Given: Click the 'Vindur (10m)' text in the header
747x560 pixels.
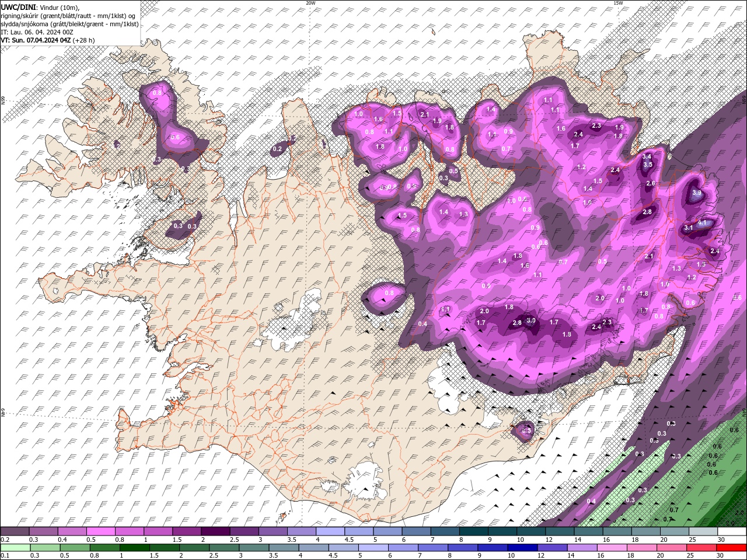Looking at the screenshot, I should point(59,7).
